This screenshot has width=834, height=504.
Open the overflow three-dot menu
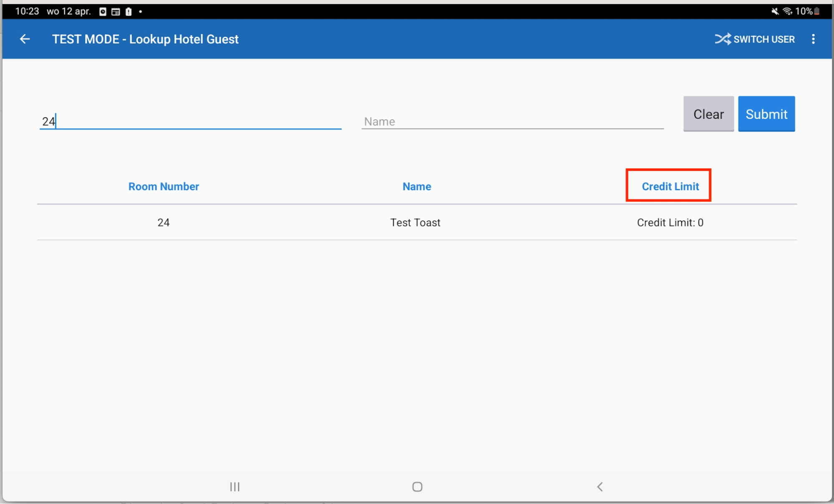(x=813, y=39)
